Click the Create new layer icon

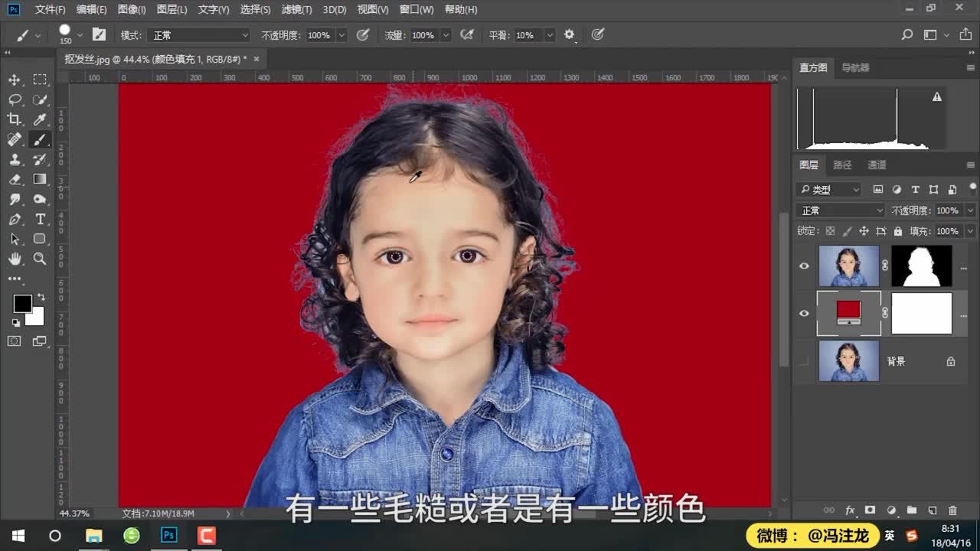[932, 510]
